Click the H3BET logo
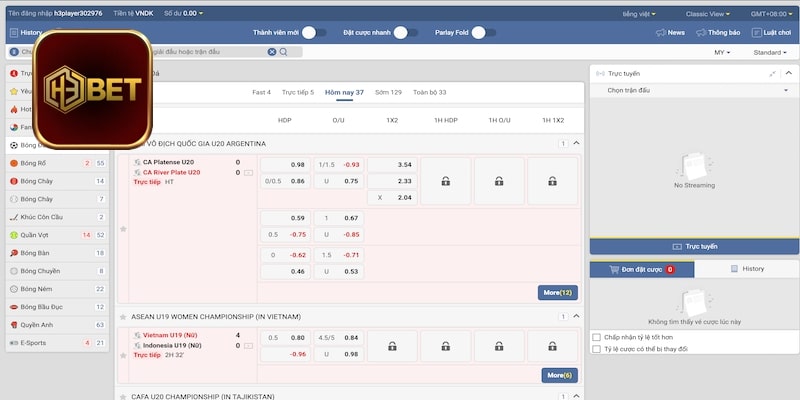Viewport: 800px width, 400px height. click(92, 89)
